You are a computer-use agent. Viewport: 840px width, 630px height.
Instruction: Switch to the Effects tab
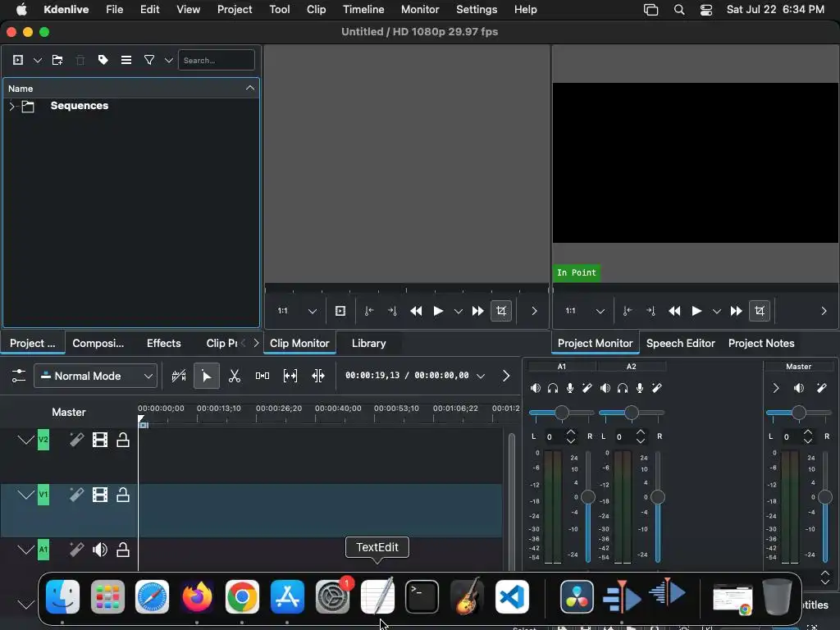click(163, 344)
